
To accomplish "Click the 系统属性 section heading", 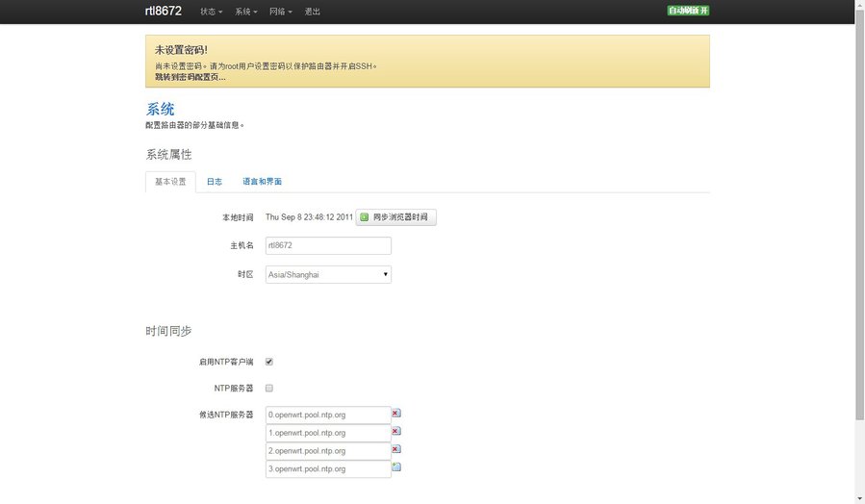I will pos(168,155).
